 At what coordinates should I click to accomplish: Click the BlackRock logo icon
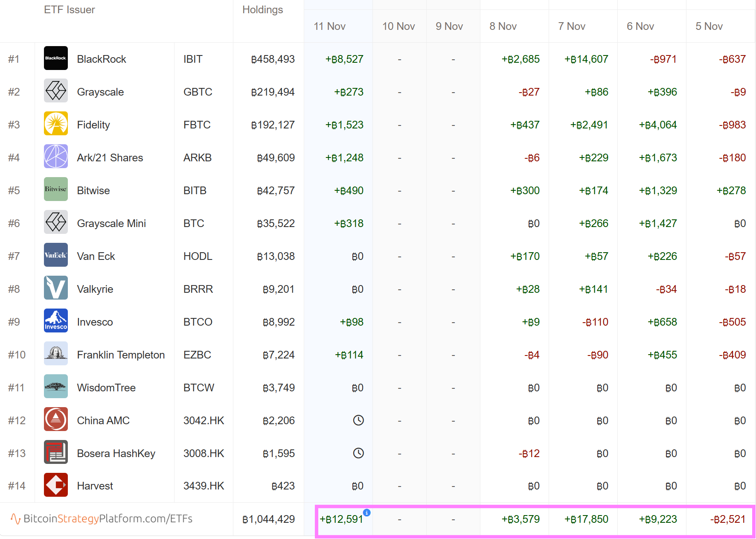coord(55,58)
